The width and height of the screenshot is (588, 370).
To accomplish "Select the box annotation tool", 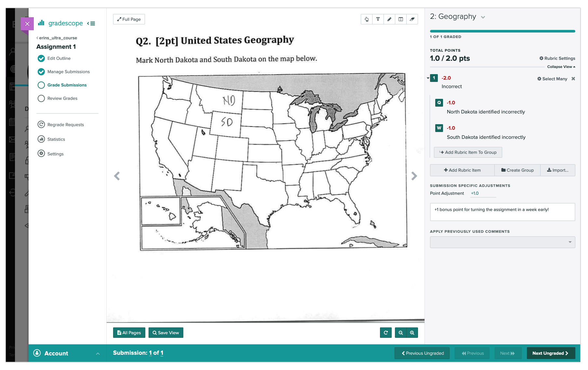I will pyautogui.click(x=401, y=19).
